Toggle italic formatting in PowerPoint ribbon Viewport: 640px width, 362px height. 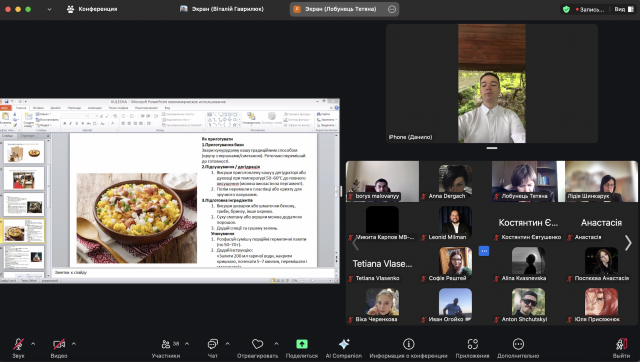70,123
